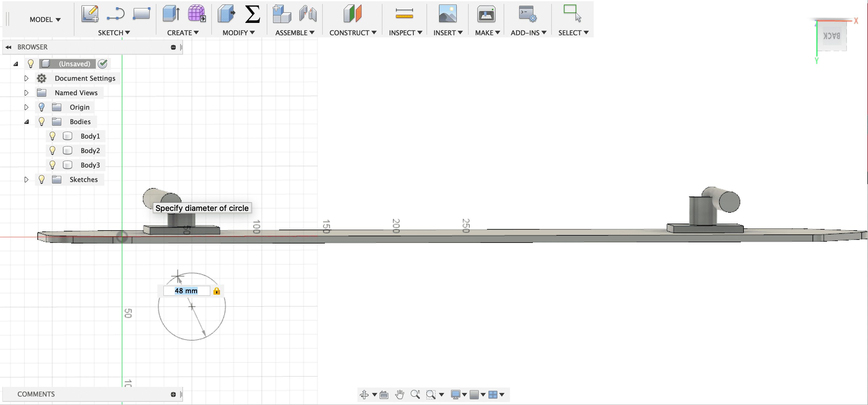Toggle visibility of Body3 lightbulb

point(52,165)
